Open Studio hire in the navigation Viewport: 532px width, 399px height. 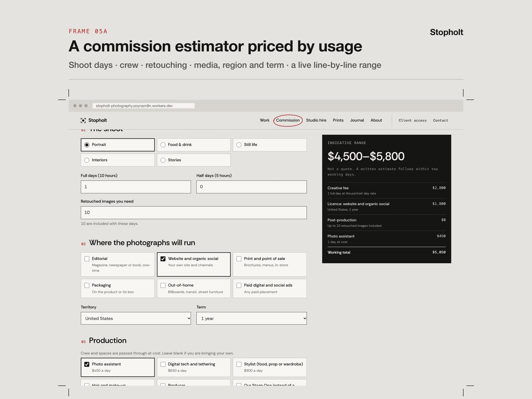[x=316, y=120]
